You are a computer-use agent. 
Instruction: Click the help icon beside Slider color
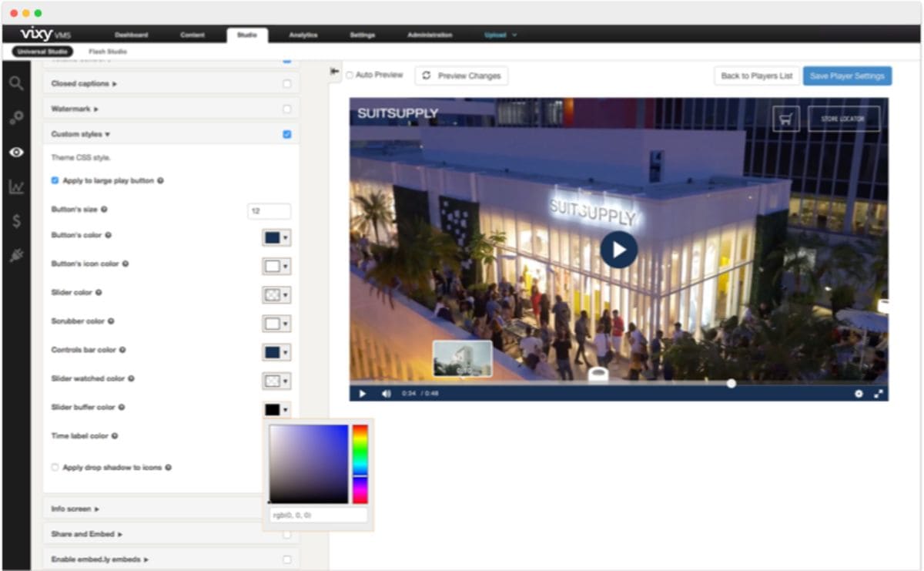[99, 292]
